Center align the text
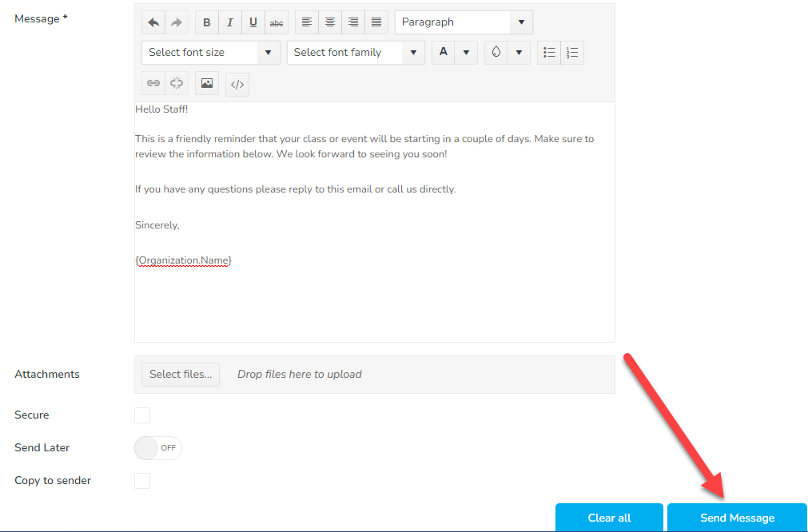This screenshot has height=532, width=808. [x=330, y=22]
